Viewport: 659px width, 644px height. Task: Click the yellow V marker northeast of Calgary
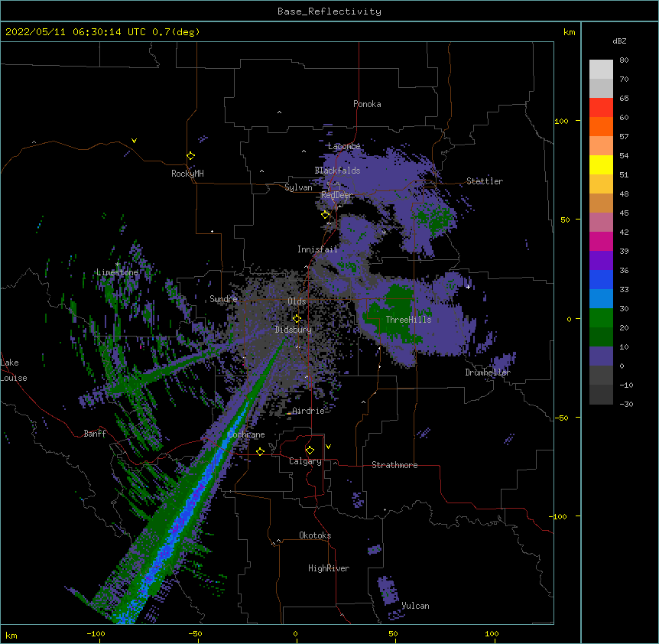coord(328,447)
